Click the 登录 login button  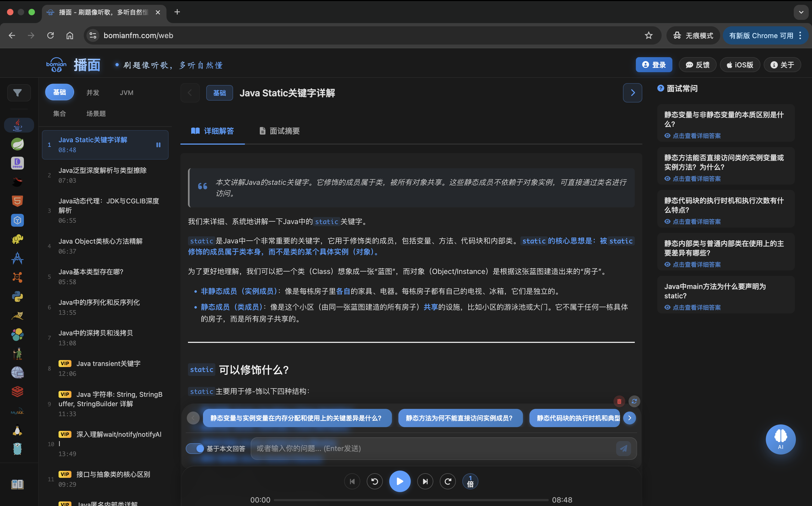(x=654, y=65)
